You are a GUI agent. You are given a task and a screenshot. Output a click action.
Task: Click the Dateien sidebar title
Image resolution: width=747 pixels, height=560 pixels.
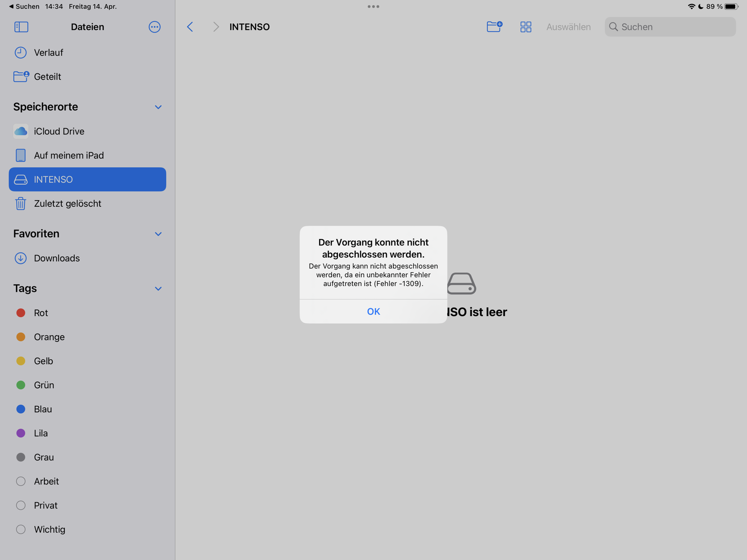click(x=88, y=27)
